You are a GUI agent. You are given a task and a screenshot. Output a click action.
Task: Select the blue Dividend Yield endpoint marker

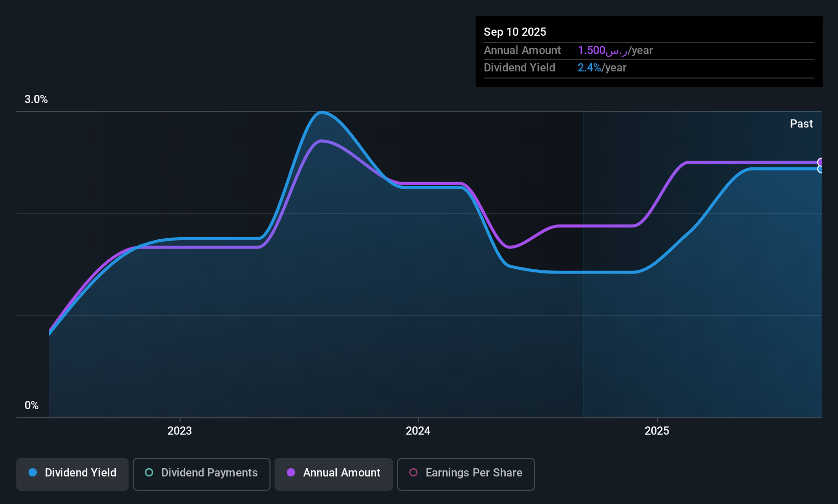tap(821, 169)
